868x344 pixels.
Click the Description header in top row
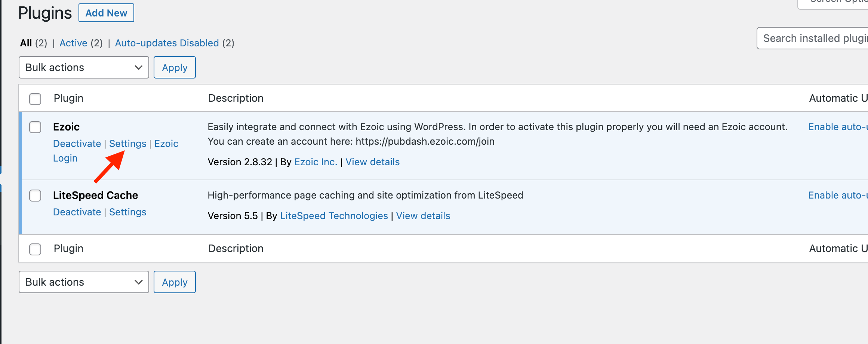click(236, 98)
